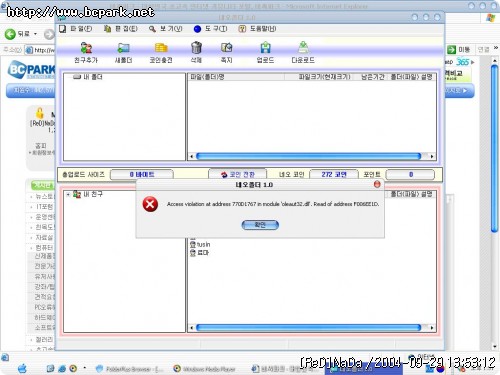Click the 자료실 link in browser sidebar

(x=44, y=238)
